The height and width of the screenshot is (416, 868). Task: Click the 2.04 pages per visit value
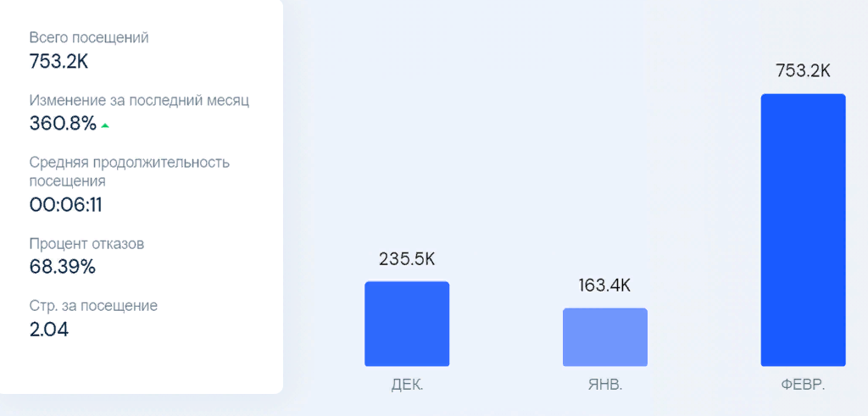click(x=49, y=330)
